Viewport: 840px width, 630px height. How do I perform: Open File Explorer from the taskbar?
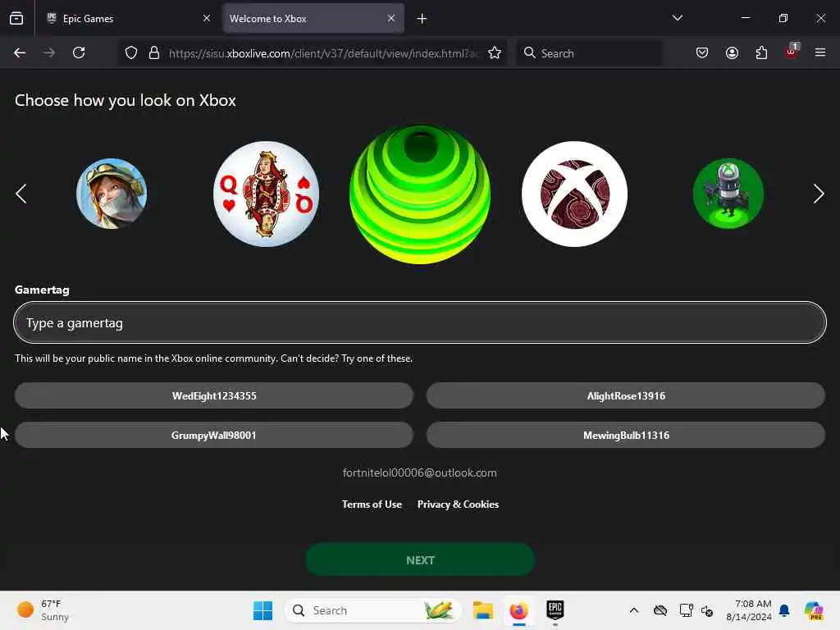click(x=482, y=610)
